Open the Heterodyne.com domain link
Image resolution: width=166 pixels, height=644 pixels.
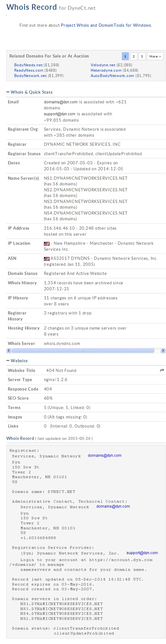pyautogui.click(x=106, y=70)
